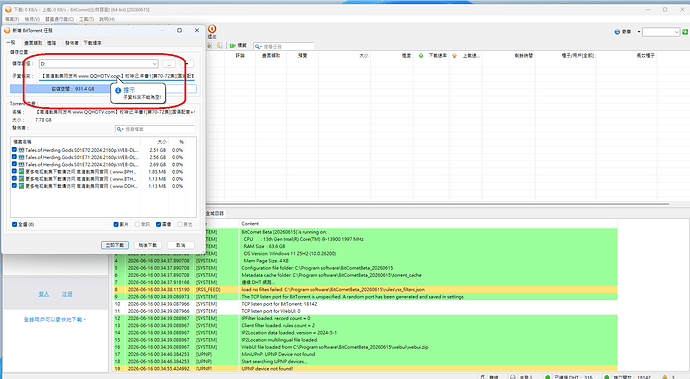Click the cancel button in dialog
Viewport: 690px width, 379px height.
(181, 245)
